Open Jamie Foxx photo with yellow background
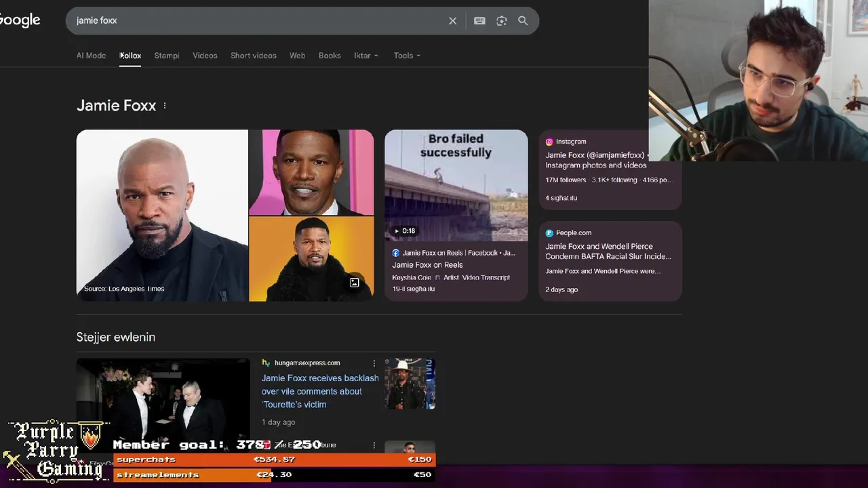868x488 pixels. pos(311,259)
